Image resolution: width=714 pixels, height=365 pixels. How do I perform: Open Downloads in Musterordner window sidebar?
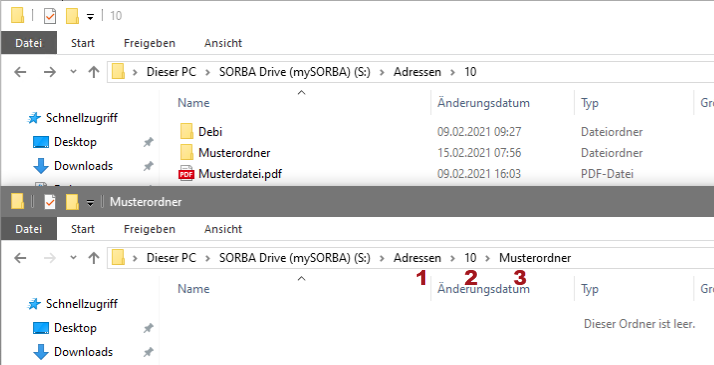83,351
